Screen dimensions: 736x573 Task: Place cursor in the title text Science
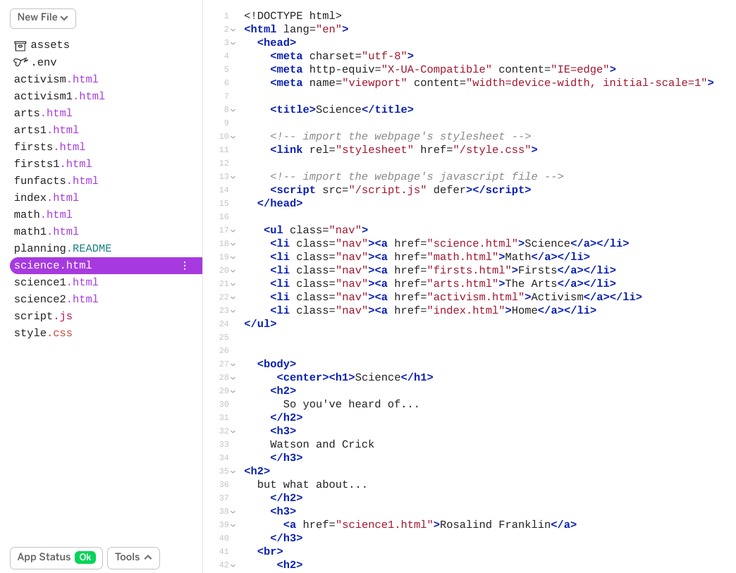click(x=338, y=109)
